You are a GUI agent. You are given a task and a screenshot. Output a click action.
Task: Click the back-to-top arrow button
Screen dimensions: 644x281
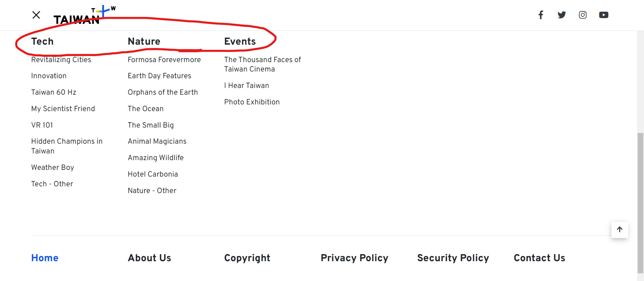pos(620,230)
